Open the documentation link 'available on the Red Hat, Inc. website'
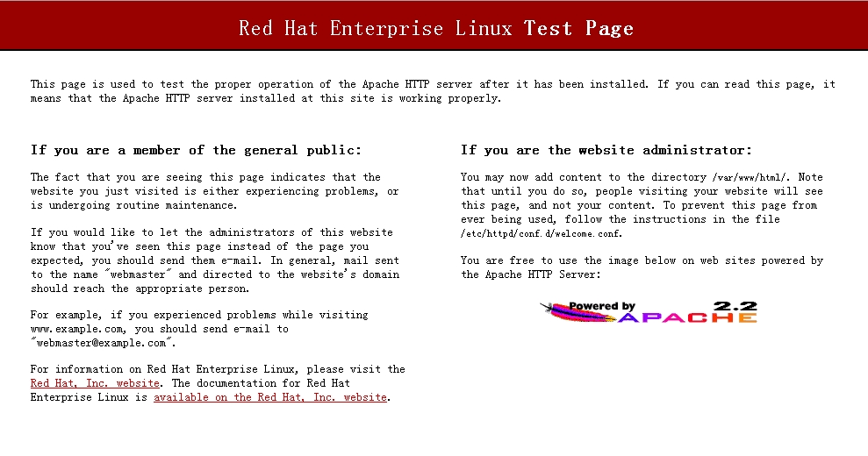Viewport: 868px width, 456px height. [x=270, y=397]
